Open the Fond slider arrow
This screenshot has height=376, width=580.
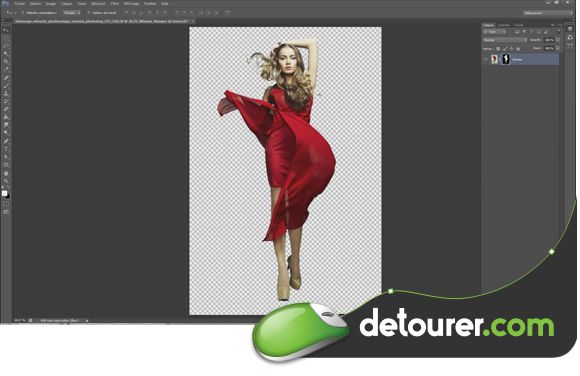(558, 48)
